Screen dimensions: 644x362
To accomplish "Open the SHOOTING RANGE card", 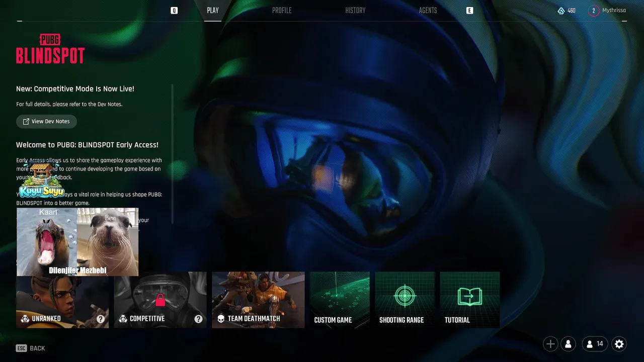I will point(405,300).
